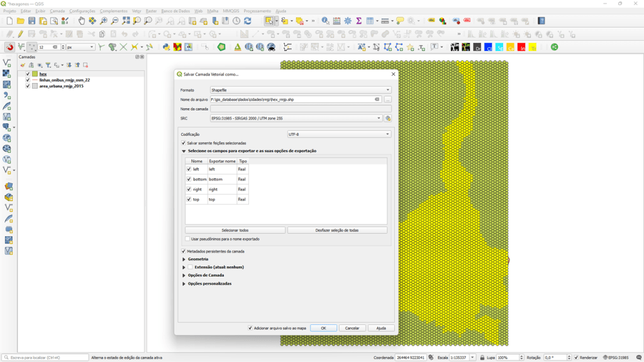Click the Save Project icon in toolbar
The height and width of the screenshot is (362, 644).
[31, 21]
